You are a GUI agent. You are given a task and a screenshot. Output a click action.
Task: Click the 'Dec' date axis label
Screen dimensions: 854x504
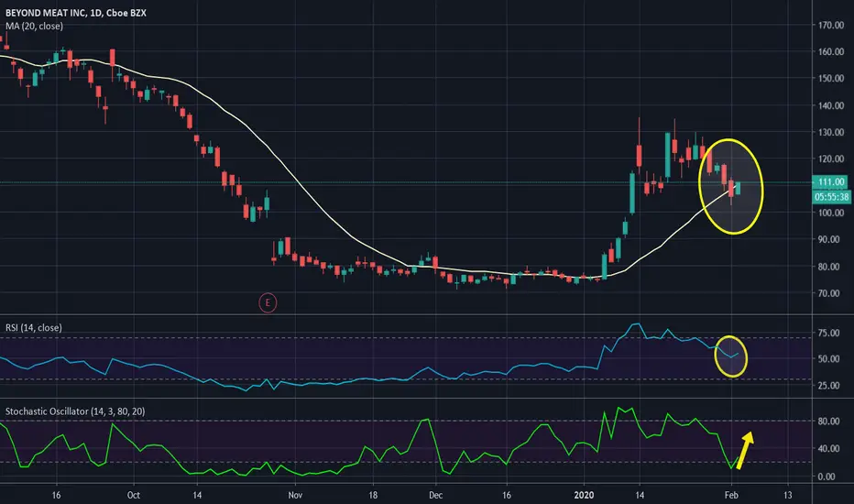pos(436,495)
